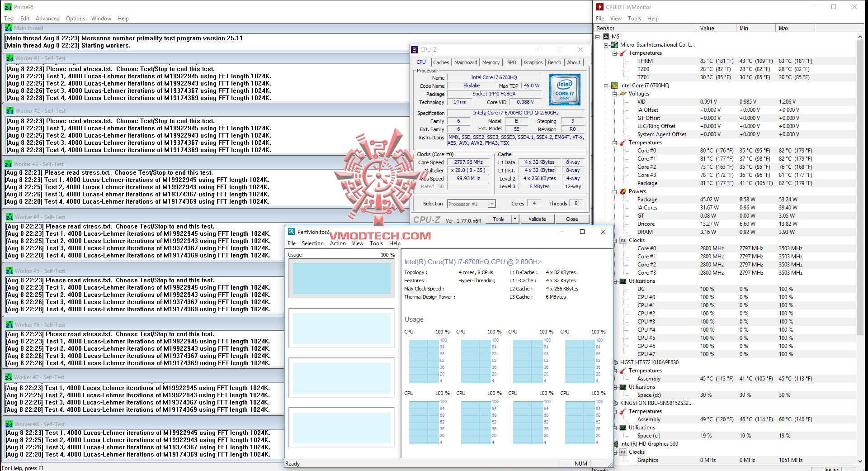Click the HGST hard drive icon in HWMonitor

pyautogui.click(x=616, y=362)
